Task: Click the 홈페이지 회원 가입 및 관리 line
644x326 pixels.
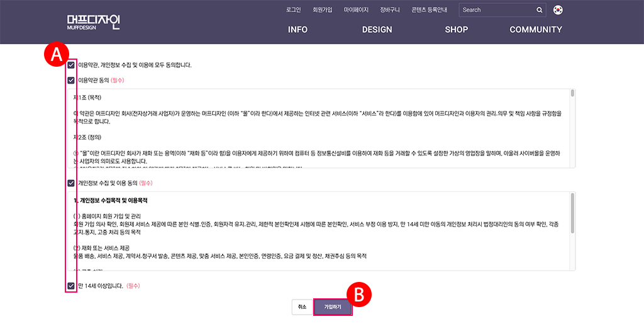Action: [107, 216]
